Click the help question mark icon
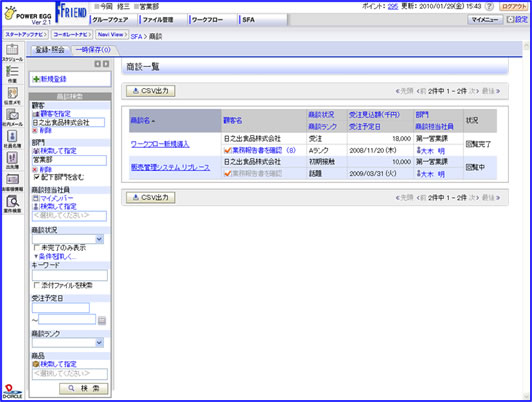 click(x=489, y=7)
